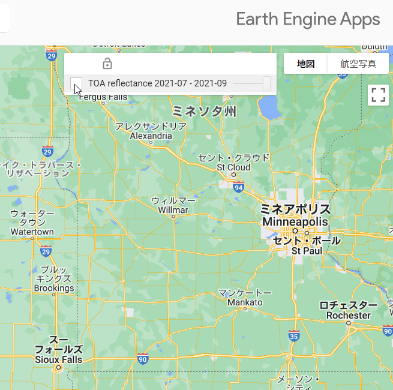Click the I-35 highway shield south of St Paul
Viewport: 393px width, 390px height.
(294, 336)
